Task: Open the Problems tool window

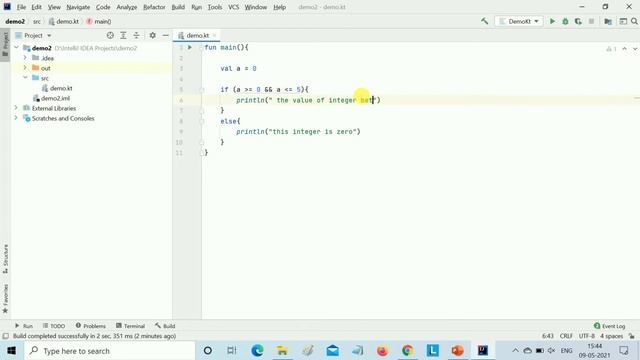Action: pyautogui.click(x=91, y=326)
